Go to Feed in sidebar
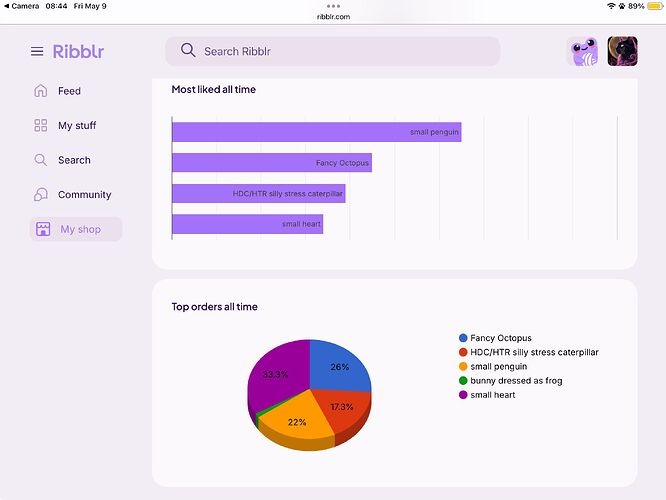The width and height of the screenshot is (666, 500). pyautogui.click(x=69, y=91)
